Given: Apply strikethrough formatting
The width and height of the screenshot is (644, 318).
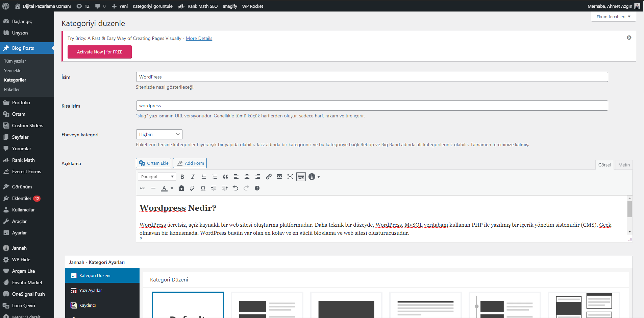Looking at the screenshot, I should [143, 188].
